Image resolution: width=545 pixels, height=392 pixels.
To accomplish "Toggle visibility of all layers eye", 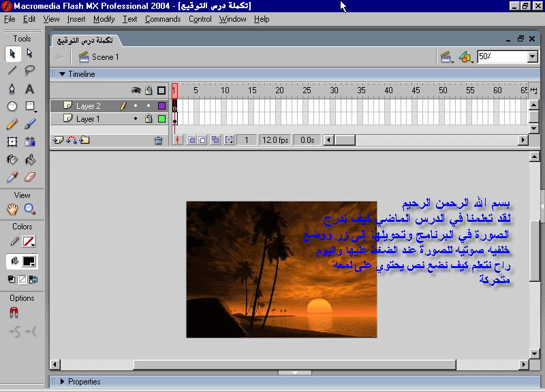I will [x=136, y=91].
